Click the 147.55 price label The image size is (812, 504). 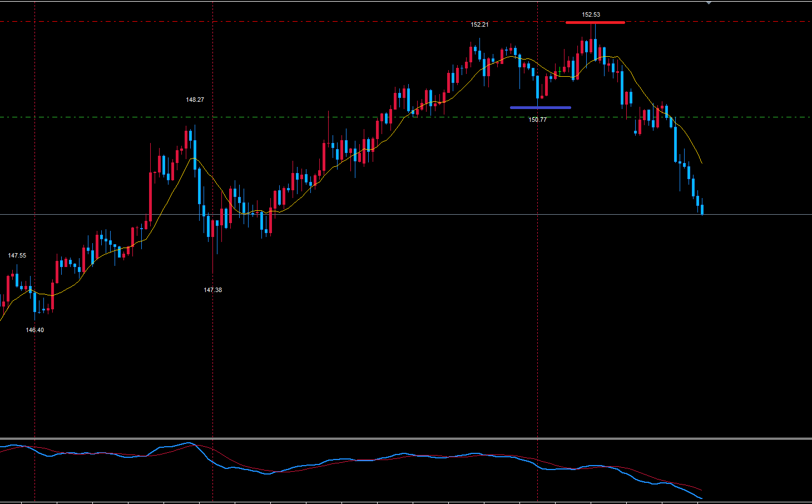coord(17,255)
